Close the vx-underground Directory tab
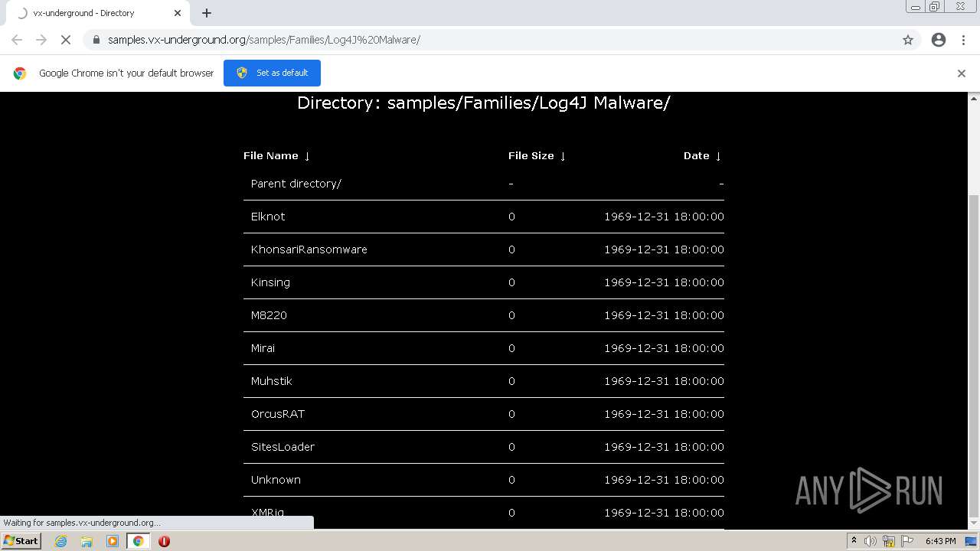Viewport: 980px width, 551px height. tap(178, 13)
